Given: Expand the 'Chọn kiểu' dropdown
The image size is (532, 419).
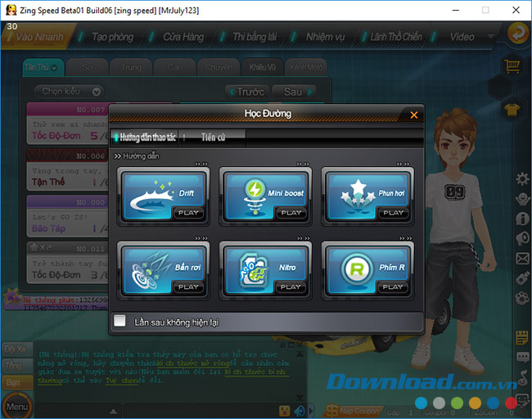Looking at the screenshot, I should pyautogui.click(x=71, y=92).
